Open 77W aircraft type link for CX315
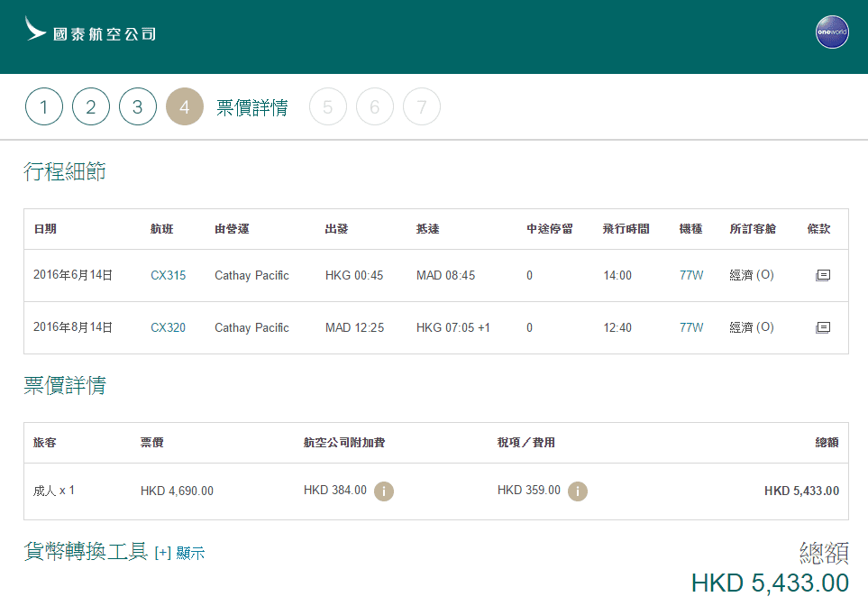Screen dimensions: 868x606 pos(690,275)
